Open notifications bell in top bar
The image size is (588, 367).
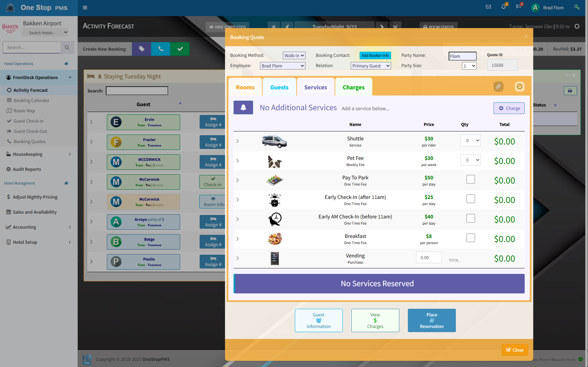coord(503,7)
